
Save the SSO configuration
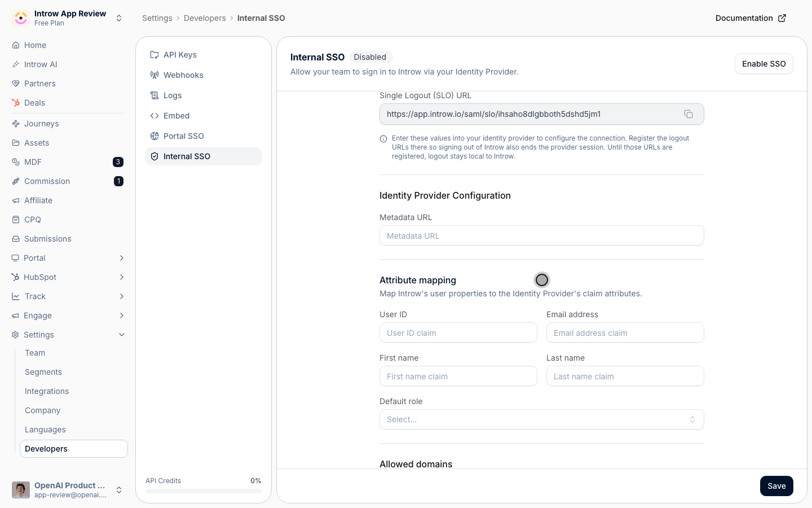[776, 486]
